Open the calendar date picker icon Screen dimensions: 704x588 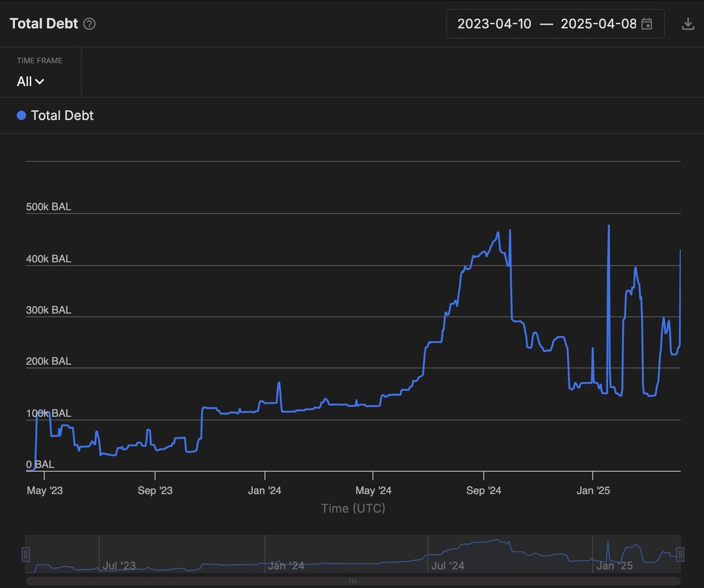pos(647,24)
